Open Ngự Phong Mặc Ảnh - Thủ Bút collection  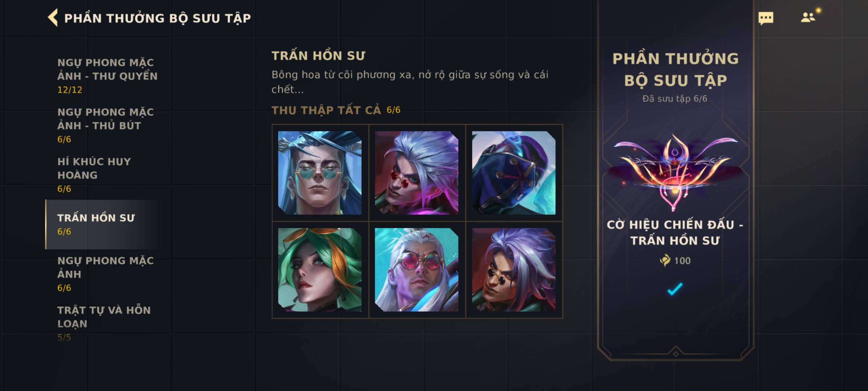pos(106,125)
